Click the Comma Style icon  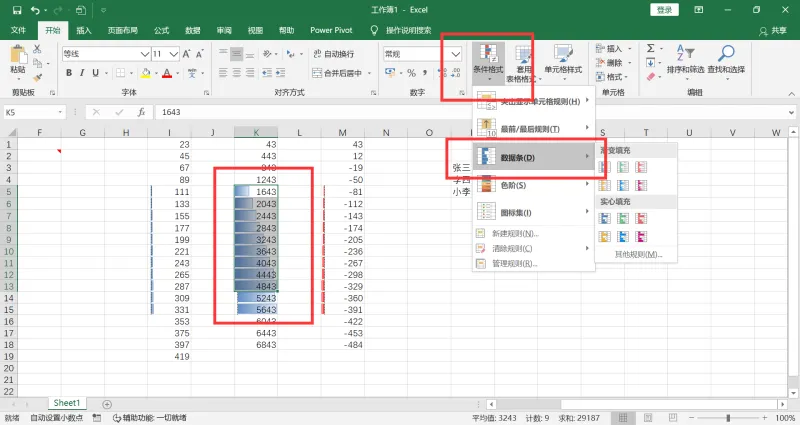click(x=424, y=73)
